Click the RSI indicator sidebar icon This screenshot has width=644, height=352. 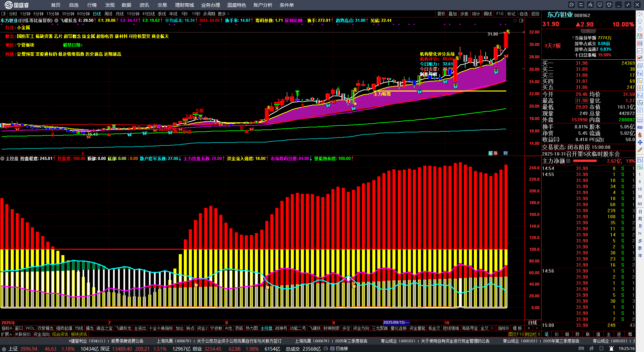pyautogui.click(x=640, y=127)
